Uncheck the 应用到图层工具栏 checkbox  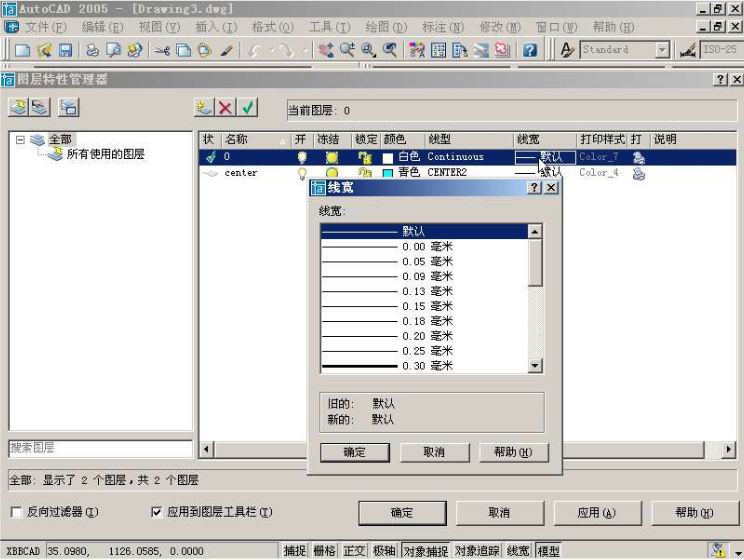coord(156,512)
